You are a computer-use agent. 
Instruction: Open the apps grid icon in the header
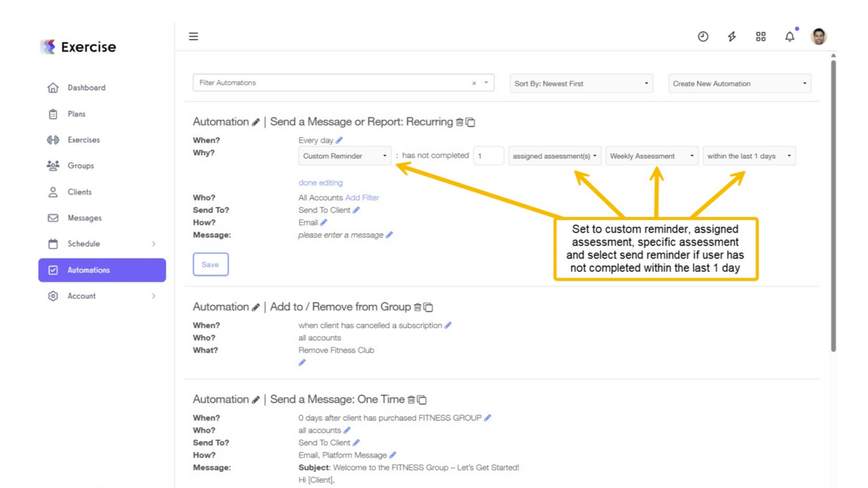[761, 36]
